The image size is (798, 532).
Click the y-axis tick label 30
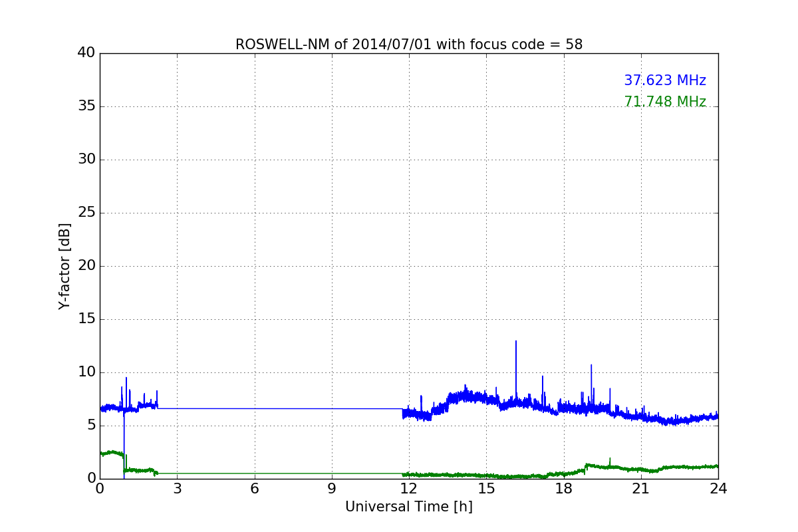tap(87, 160)
